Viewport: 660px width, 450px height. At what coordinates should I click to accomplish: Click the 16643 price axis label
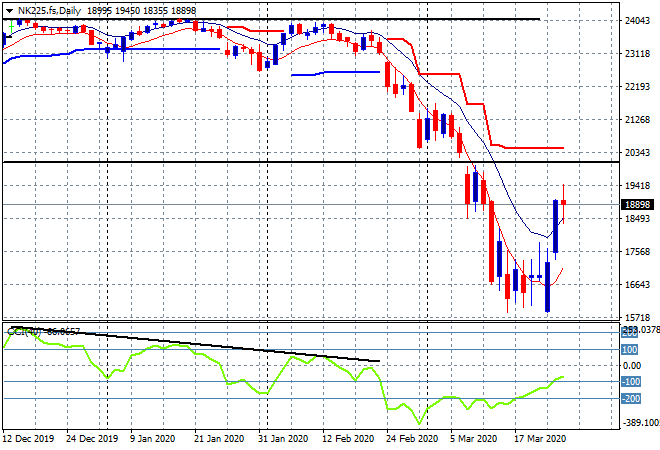coord(637,285)
